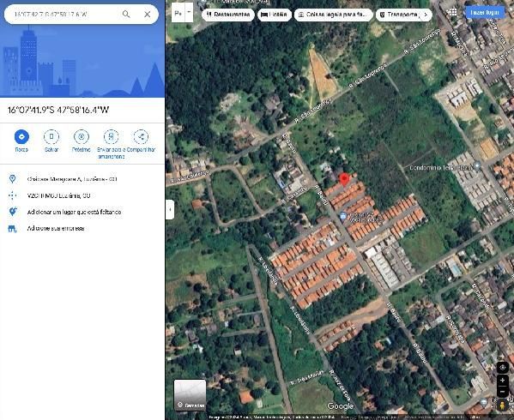Click the my location button
The width and height of the screenshot is (514, 420).
(502, 368)
